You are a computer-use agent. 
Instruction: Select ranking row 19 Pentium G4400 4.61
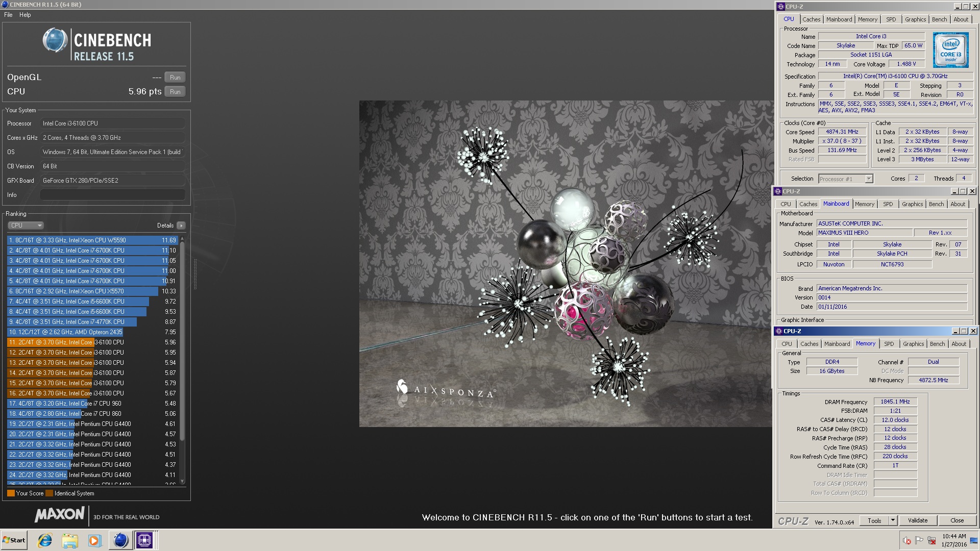point(92,424)
